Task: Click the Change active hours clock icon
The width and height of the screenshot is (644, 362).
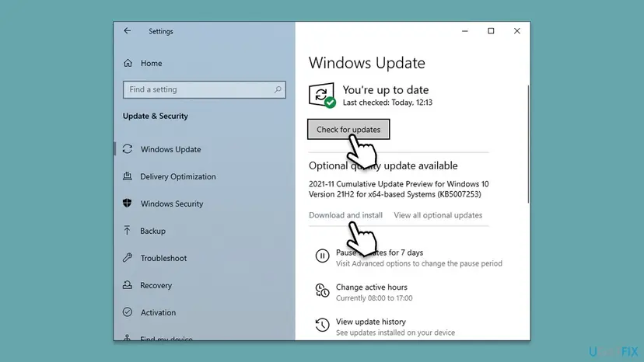Action: pyautogui.click(x=323, y=291)
